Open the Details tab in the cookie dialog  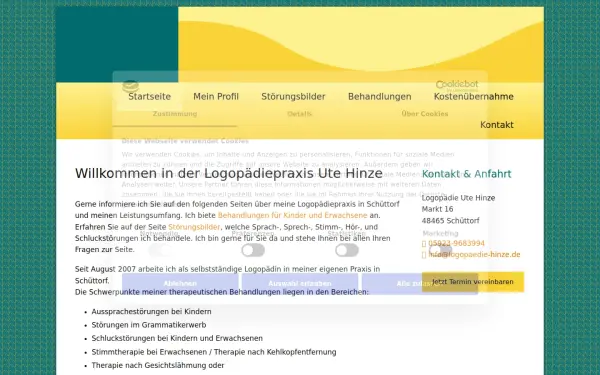300,114
